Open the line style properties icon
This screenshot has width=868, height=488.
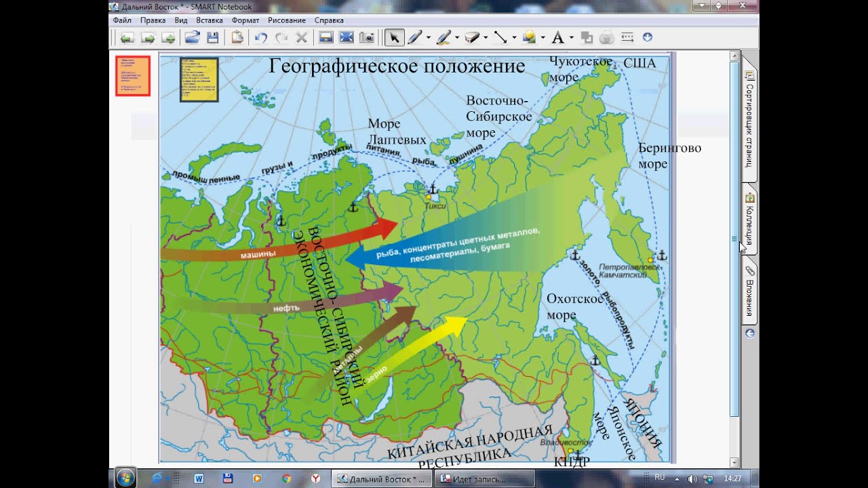pyautogui.click(x=628, y=38)
